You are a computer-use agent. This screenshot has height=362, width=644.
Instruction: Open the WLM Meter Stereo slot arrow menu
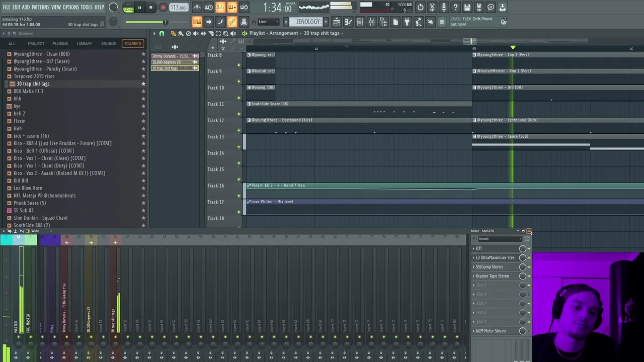tap(473, 331)
